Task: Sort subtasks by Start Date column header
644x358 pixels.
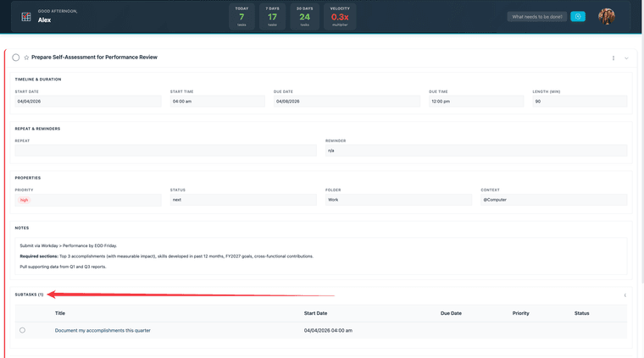Action: pyautogui.click(x=315, y=313)
